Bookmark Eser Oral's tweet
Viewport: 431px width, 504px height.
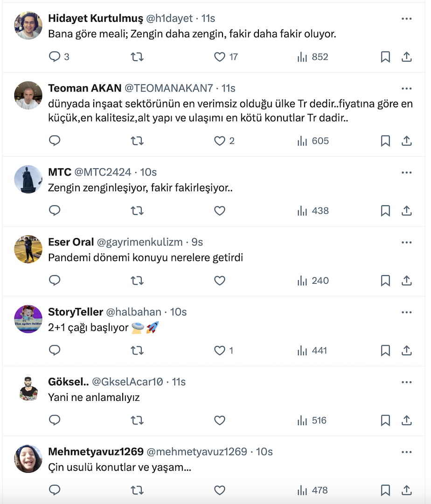click(385, 281)
